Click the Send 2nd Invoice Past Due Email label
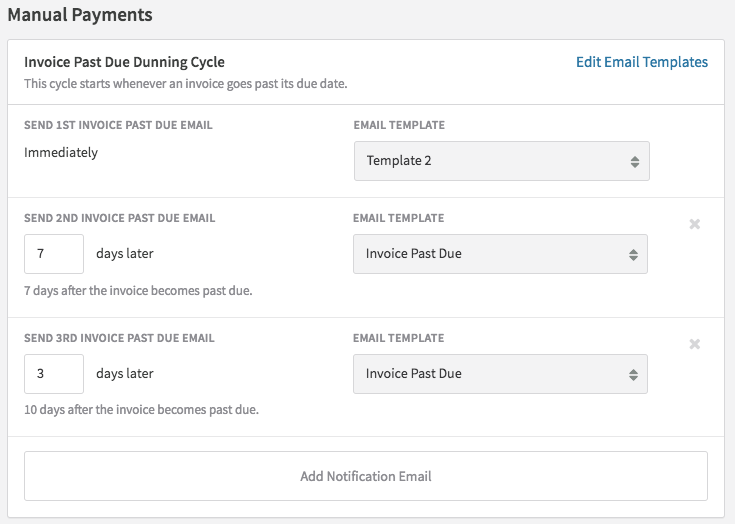 (x=119, y=218)
